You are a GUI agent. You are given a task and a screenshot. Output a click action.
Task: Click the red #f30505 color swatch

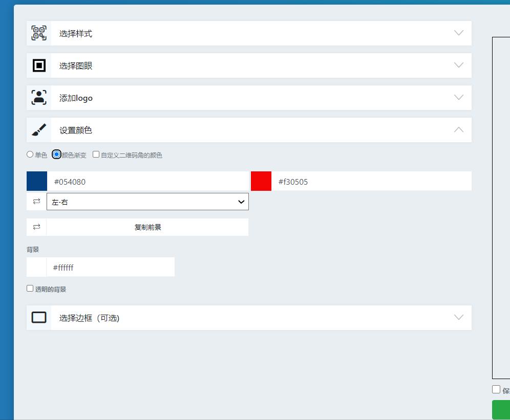261,181
